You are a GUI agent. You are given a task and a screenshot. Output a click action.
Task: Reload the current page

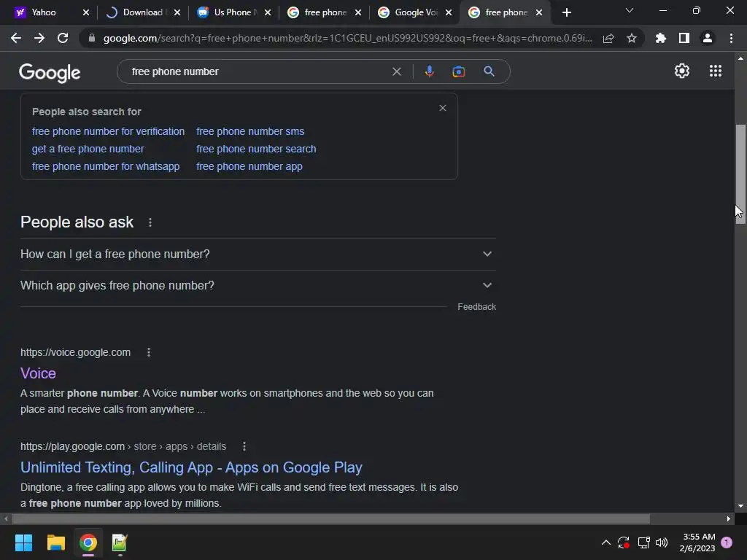tap(63, 38)
